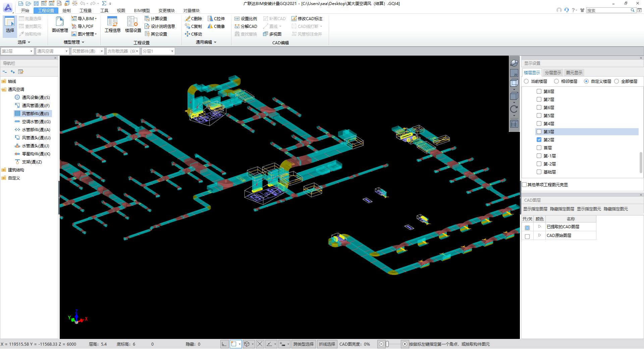Select 全部楼层 radio button

pos(616,81)
